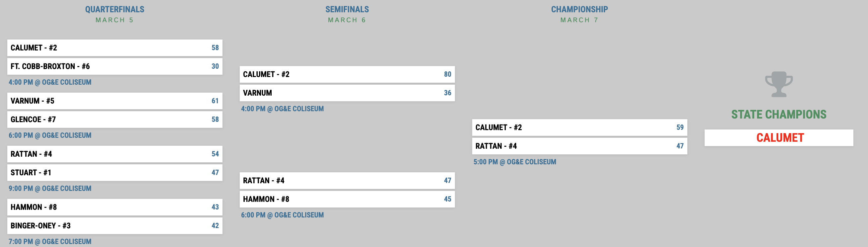Select Varnum #5 quarterfinal row
This screenshot has width=868, height=247.
click(x=115, y=101)
